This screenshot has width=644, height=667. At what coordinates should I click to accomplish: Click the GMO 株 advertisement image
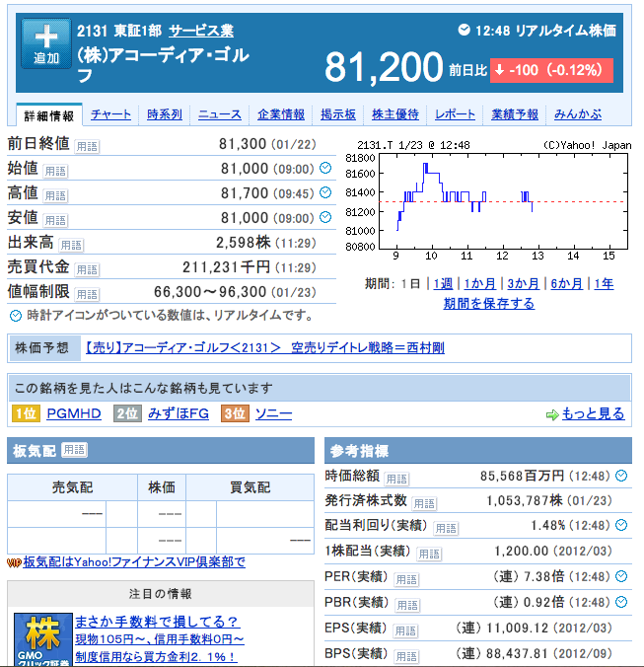[x=43, y=639]
